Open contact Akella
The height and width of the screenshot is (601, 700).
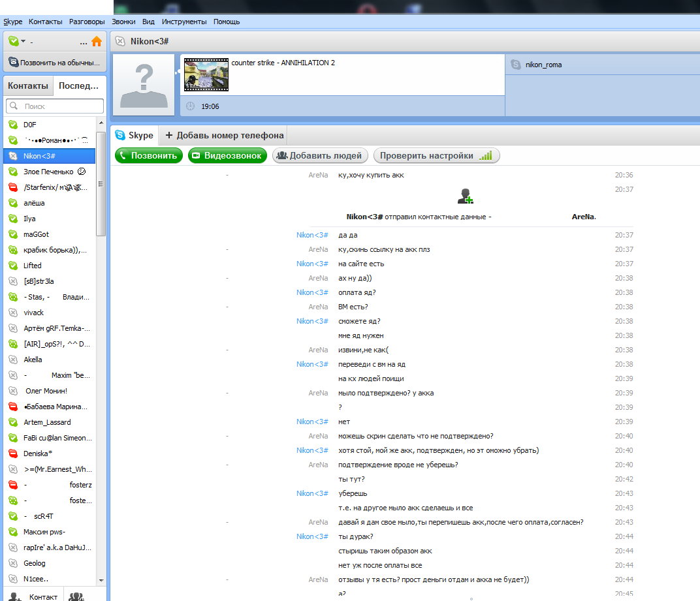click(x=49, y=360)
